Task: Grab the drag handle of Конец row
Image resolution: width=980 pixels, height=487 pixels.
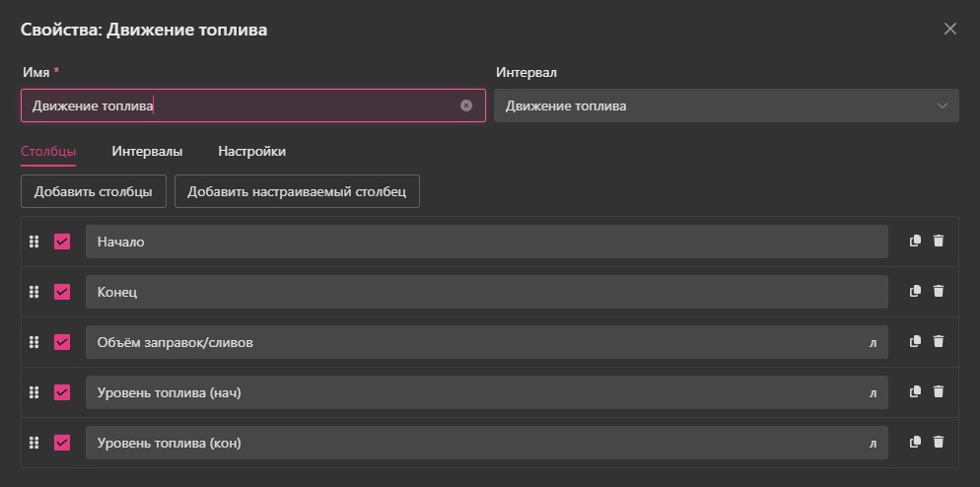Action: tap(34, 292)
